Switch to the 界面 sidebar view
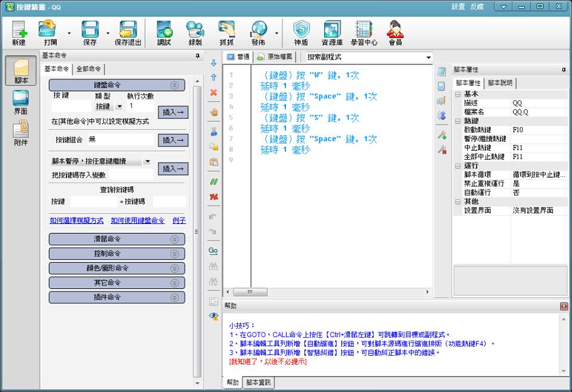The height and width of the screenshot is (392, 572). point(20,102)
